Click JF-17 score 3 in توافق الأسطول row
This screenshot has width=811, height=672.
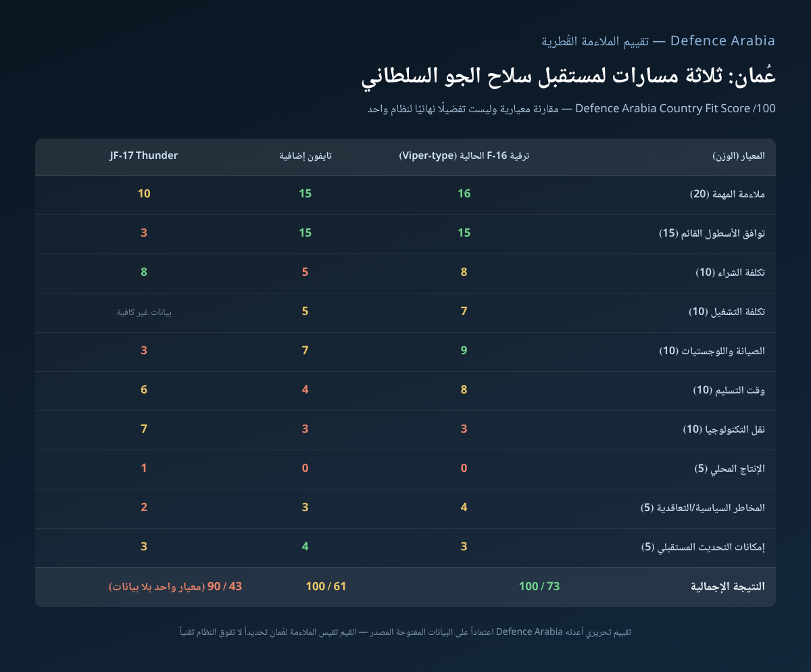click(x=144, y=233)
